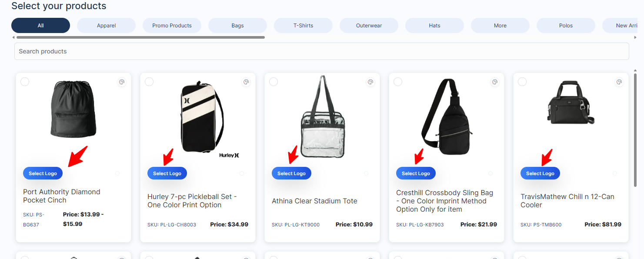Viewport: 644px width, 259px height.
Task: Open color palette on Hurley Pickleball Set card
Action: pyautogui.click(x=246, y=82)
